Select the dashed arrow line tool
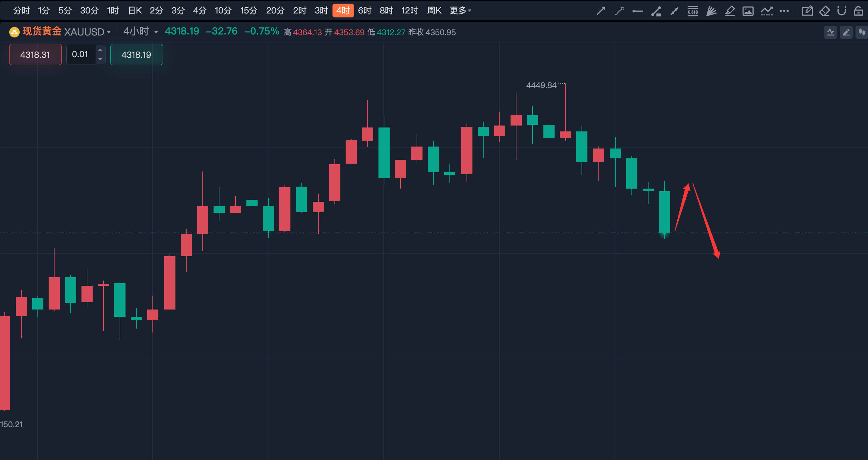The width and height of the screenshot is (868, 460). [x=619, y=11]
